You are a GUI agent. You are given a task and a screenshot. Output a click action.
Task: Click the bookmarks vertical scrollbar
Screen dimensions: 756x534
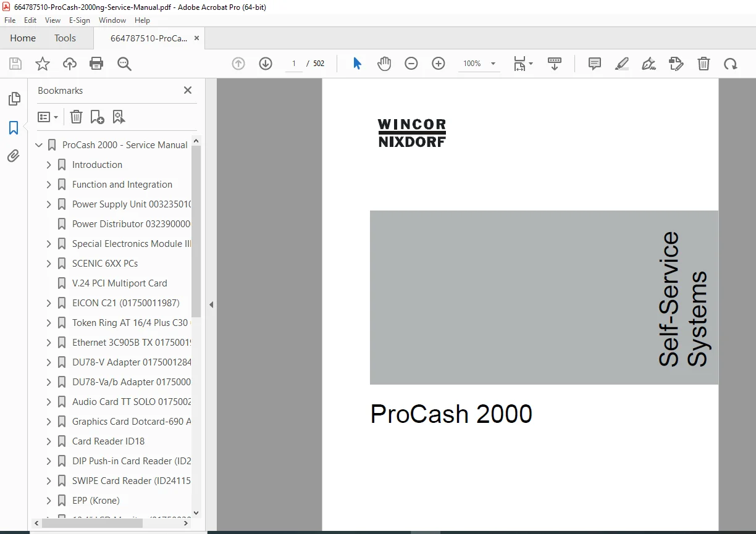[x=196, y=232]
